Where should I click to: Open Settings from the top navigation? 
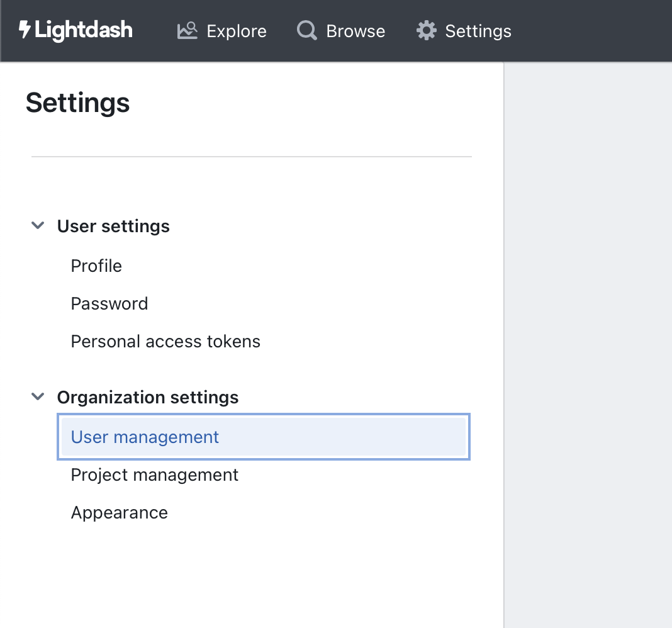[x=478, y=30]
